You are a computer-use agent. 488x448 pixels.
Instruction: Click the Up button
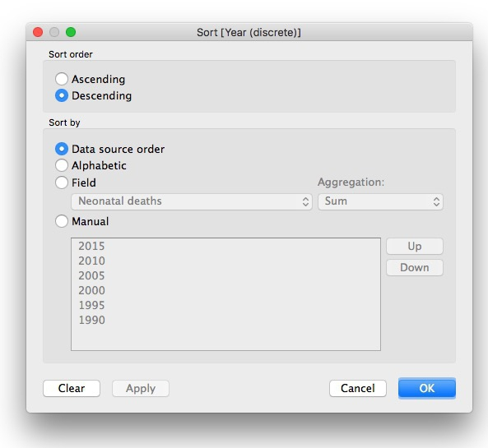click(x=415, y=247)
